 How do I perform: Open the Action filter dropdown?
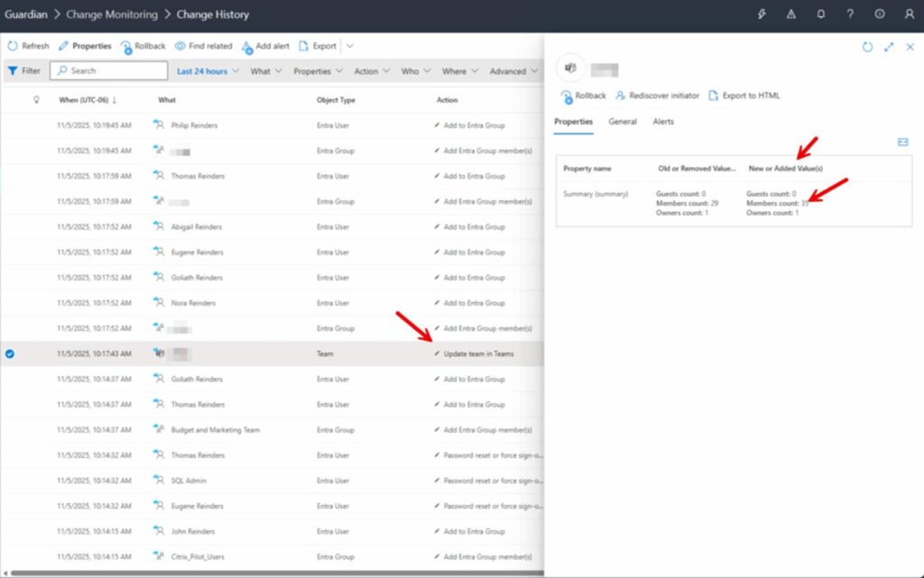pos(371,71)
